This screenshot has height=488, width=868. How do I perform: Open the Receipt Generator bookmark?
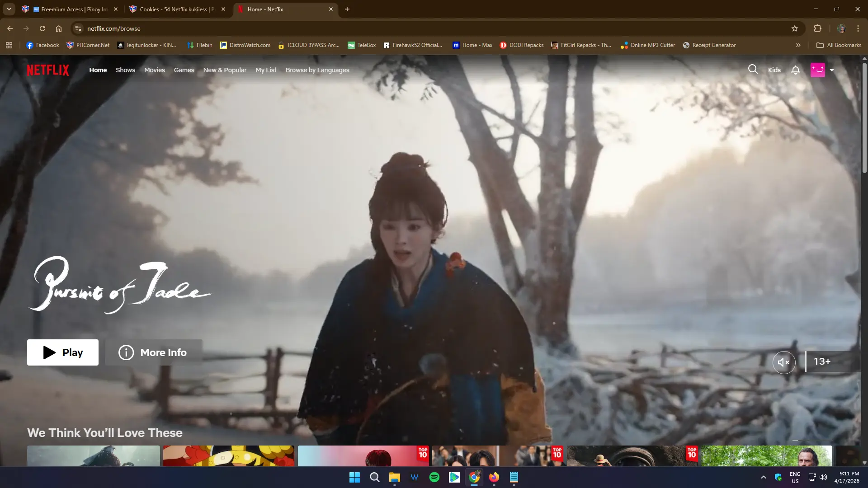pos(709,45)
